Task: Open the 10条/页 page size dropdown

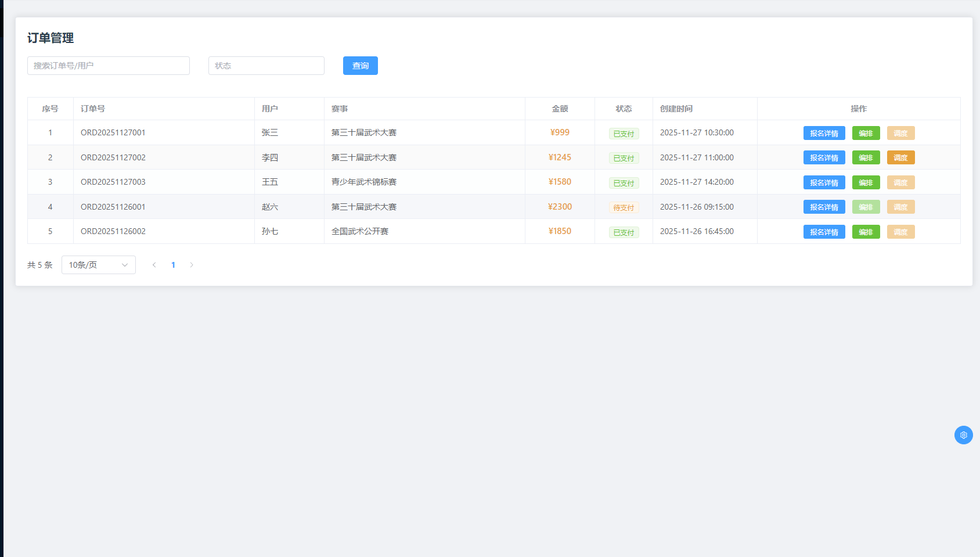Action: tap(98, 265)
